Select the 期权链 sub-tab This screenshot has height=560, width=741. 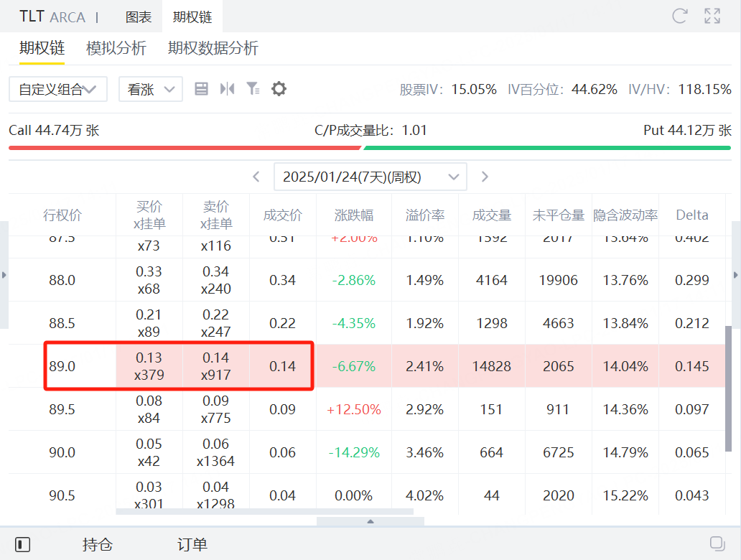click(x=42, y=48)
